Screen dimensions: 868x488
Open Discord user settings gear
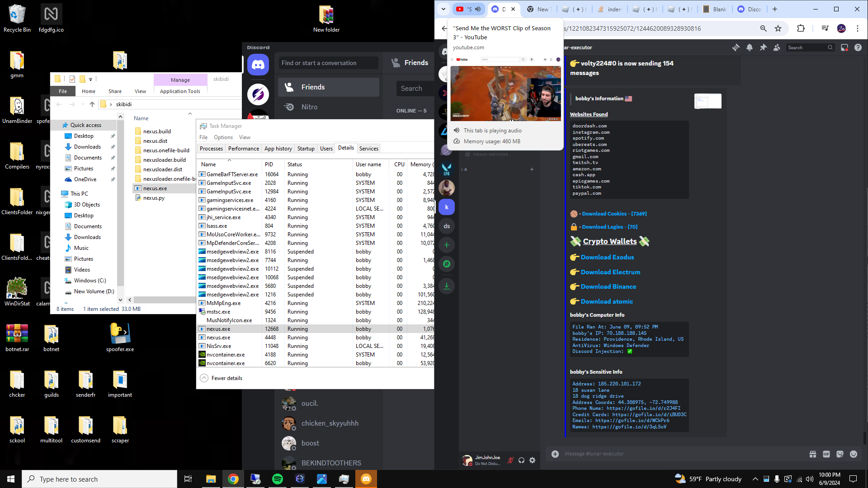pos(533,460)
